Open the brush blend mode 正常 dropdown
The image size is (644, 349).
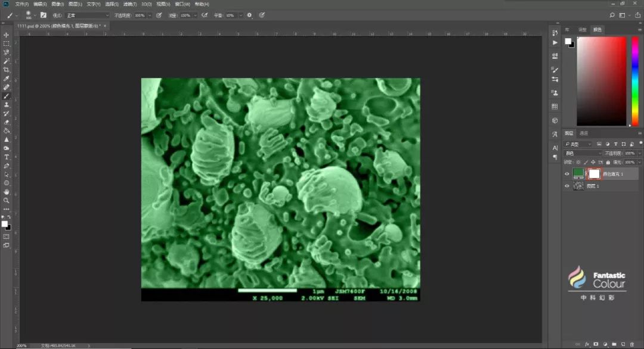[x=88, y=15]
